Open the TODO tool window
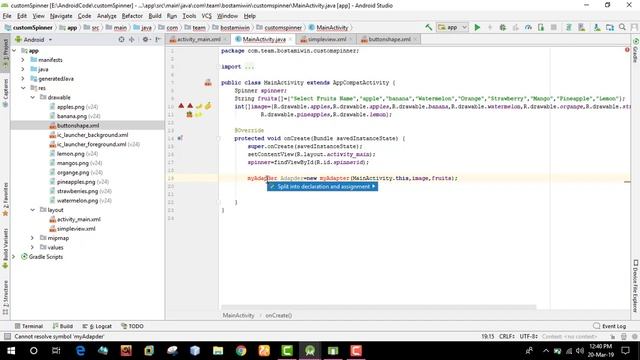640x360 pixels. click(x=132, y=326)
